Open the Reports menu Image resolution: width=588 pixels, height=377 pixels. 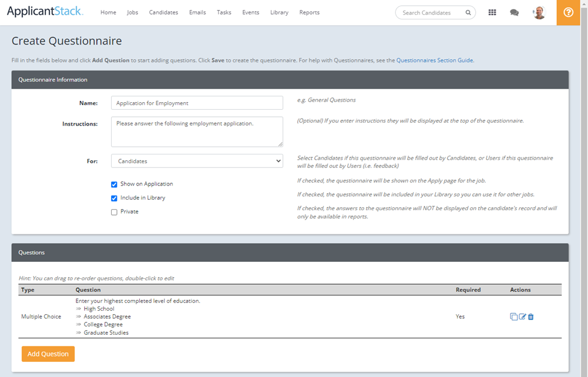click(x=309, y=12)
